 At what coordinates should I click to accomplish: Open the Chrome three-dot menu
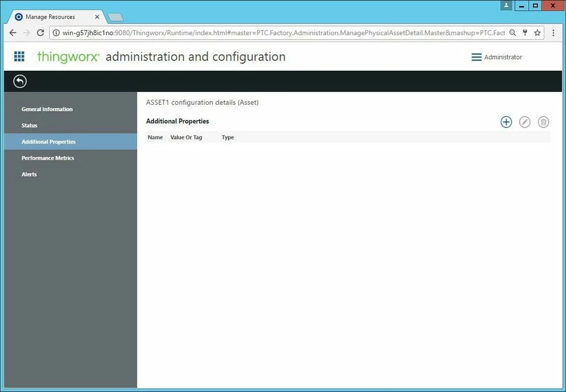pos(554,33)
